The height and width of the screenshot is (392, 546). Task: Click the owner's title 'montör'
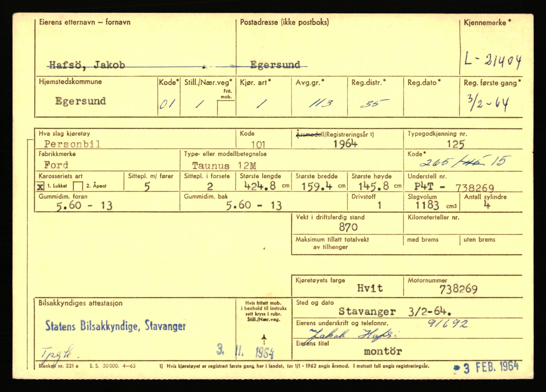[383, 351]
